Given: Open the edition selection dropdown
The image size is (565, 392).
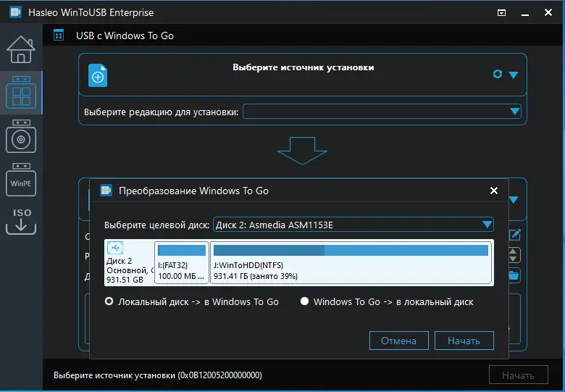Looking at the screenshot, I should [514, 112].
